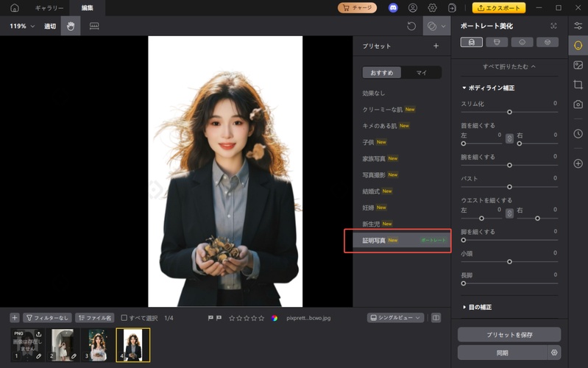Toggle the ウエストを細くする left-right link icon
588x368 pixels.
[x=509, y=214]
